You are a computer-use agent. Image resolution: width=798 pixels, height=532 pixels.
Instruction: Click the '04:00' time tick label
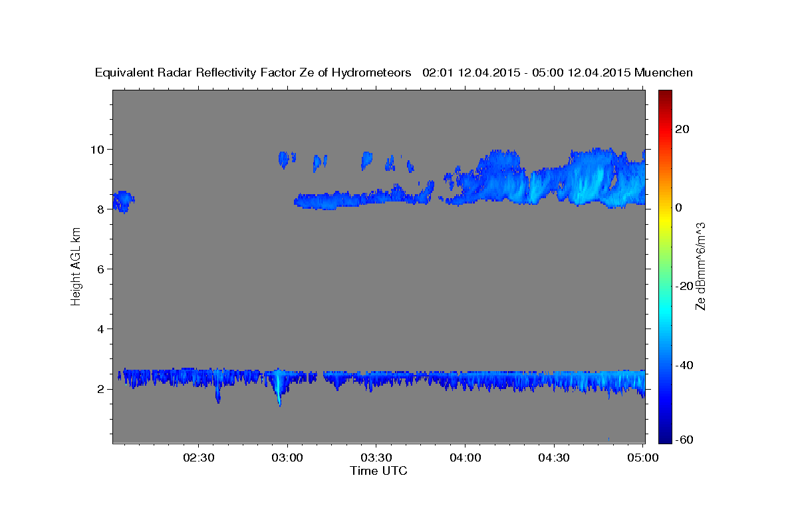click(x=465, y=458)
